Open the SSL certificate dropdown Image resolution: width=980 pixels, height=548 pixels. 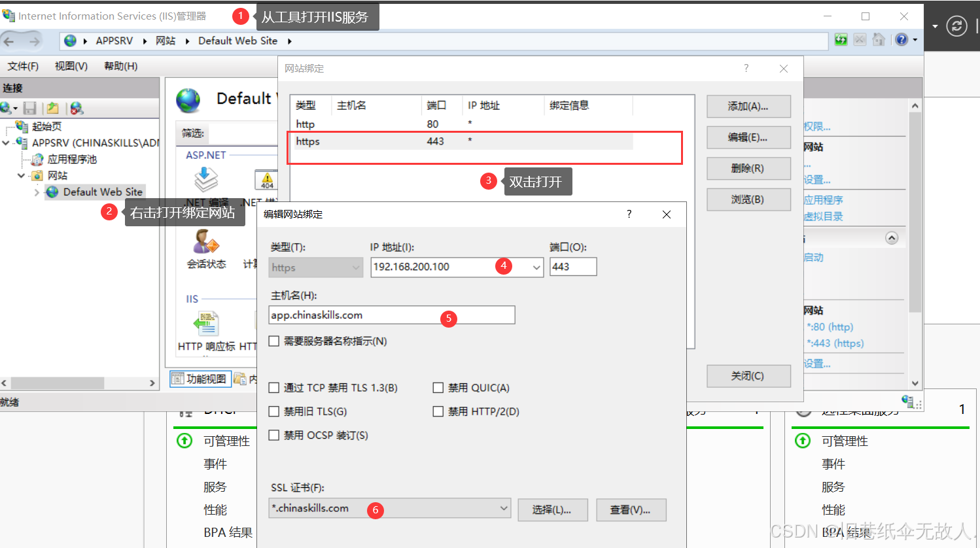pos(504,508)
